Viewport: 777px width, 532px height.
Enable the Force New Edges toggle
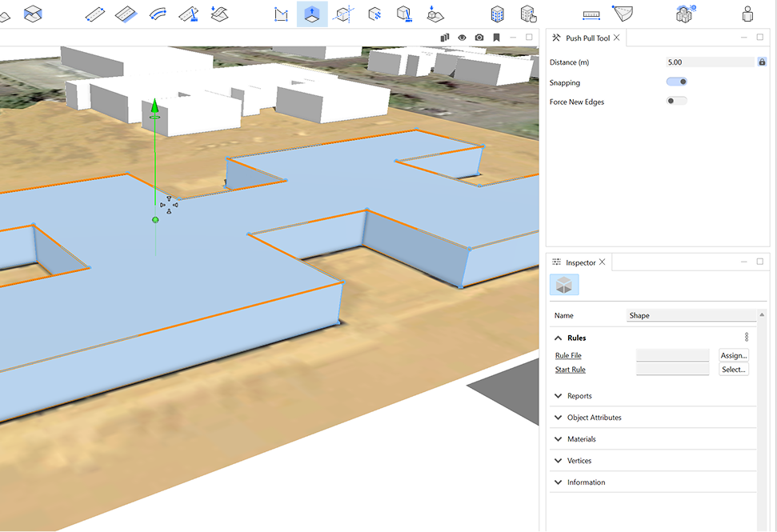(x=677, y=101)
